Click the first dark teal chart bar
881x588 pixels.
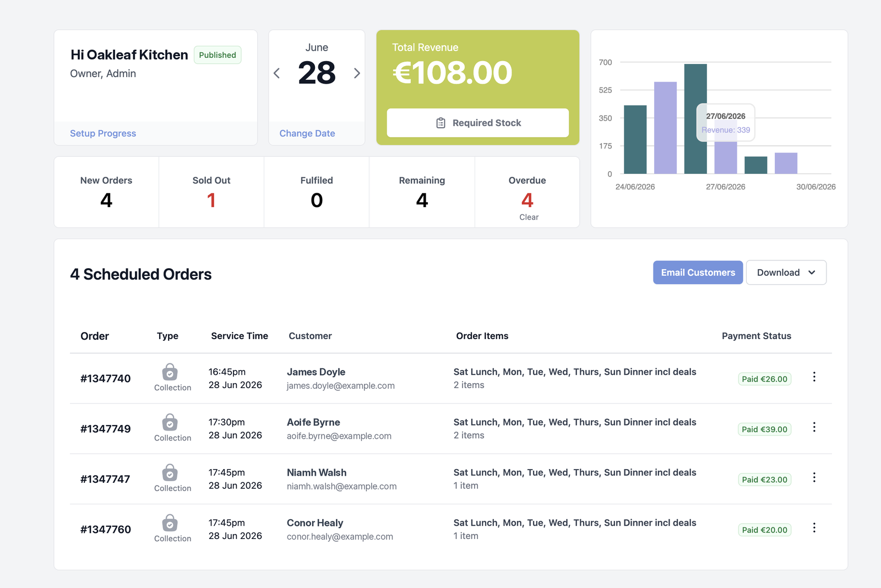(635, 140)
